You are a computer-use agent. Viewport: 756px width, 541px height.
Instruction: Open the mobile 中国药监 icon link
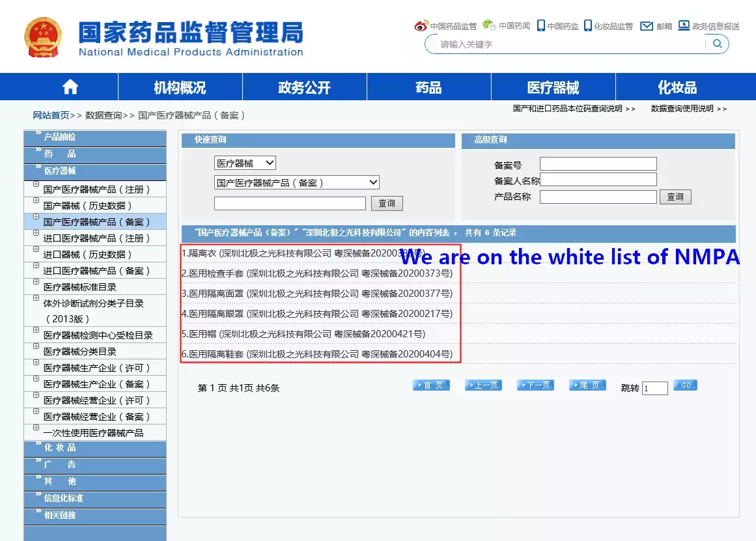541,25
